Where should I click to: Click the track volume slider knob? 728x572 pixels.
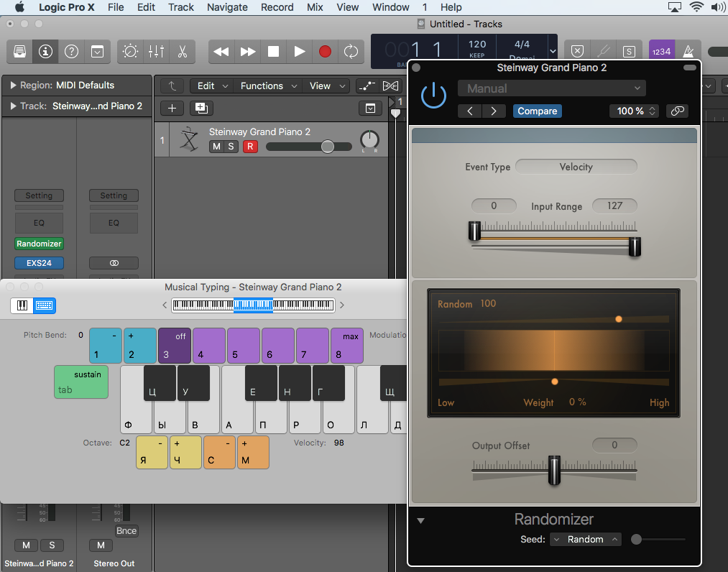327,147
